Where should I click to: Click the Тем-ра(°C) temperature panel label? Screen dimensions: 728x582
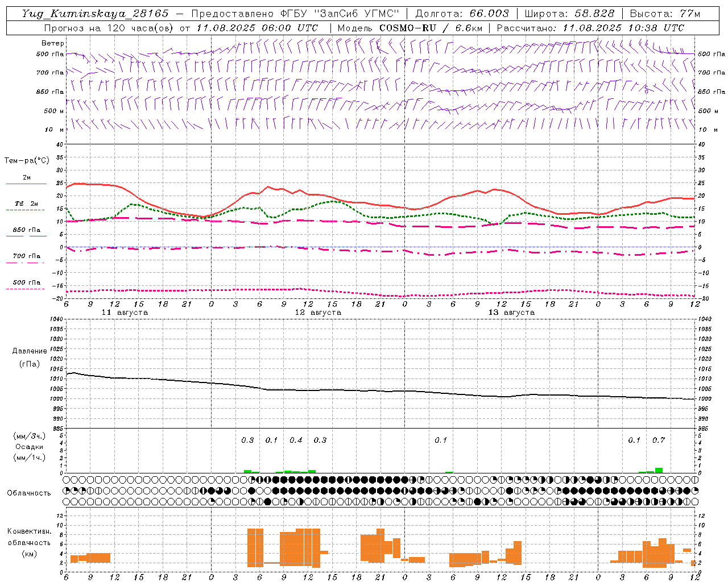27,161
